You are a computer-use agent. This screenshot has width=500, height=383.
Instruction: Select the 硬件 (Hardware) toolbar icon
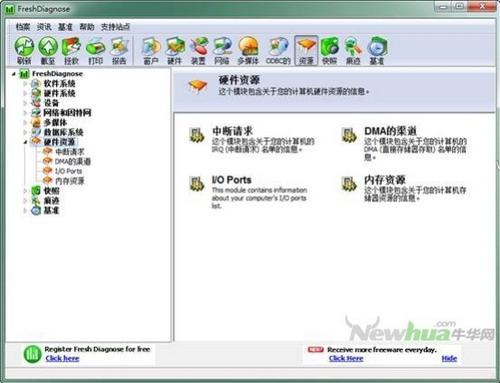175,51
